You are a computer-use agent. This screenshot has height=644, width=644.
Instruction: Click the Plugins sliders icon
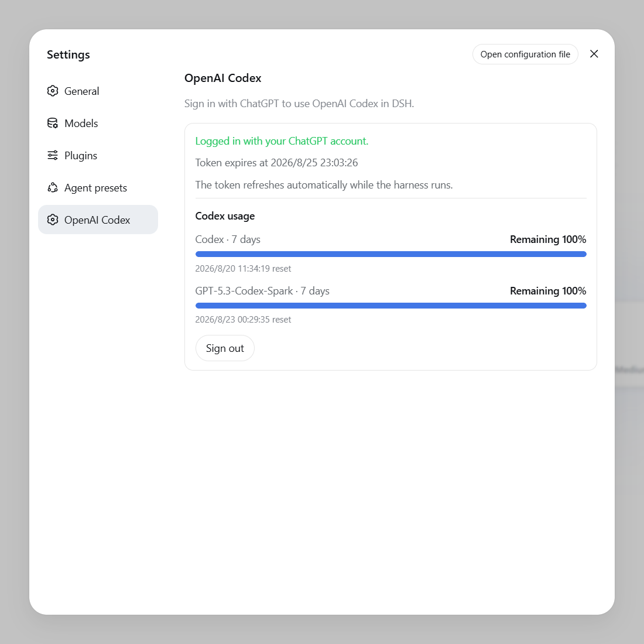coord(53,155)
